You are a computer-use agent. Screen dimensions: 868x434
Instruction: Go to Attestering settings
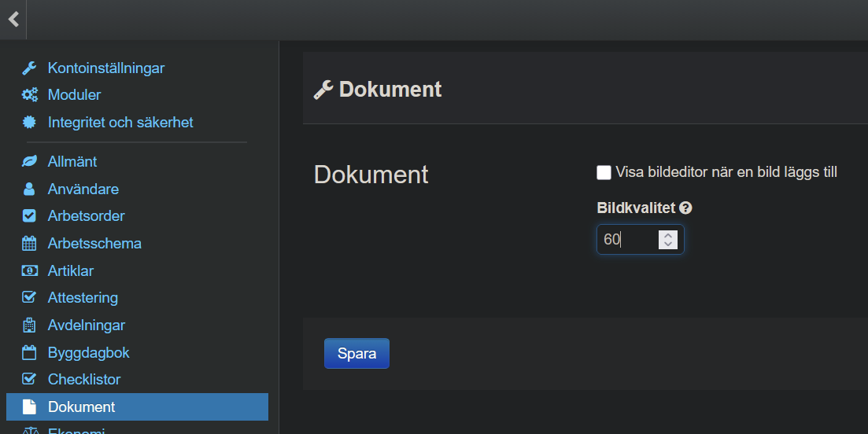(83, 298)
